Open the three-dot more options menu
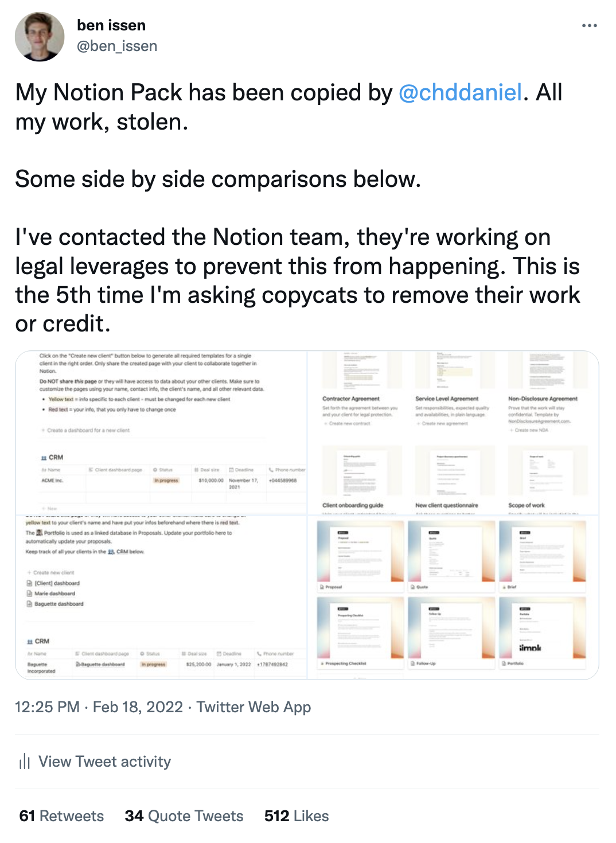Viewport: 616px width, 843px height. tap(589, 26)
